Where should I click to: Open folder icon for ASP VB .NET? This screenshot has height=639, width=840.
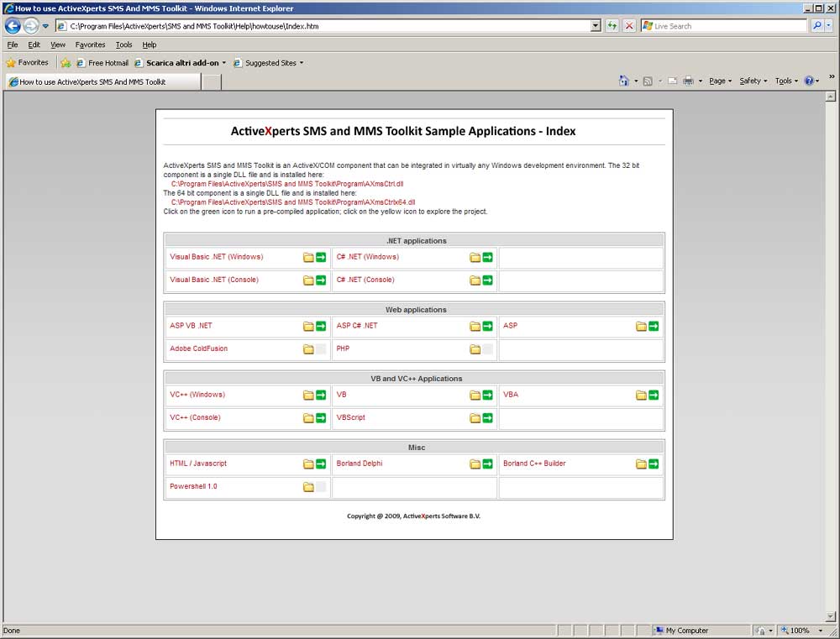point(308,326)
